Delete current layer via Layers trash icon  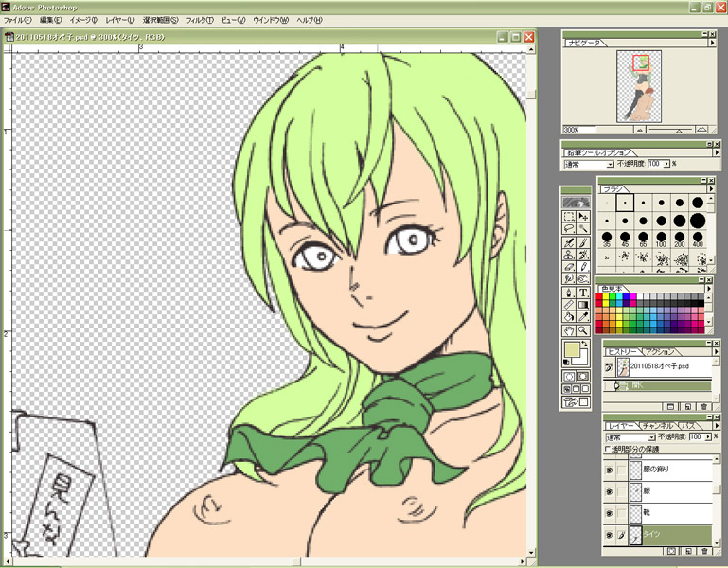point(704,551)
